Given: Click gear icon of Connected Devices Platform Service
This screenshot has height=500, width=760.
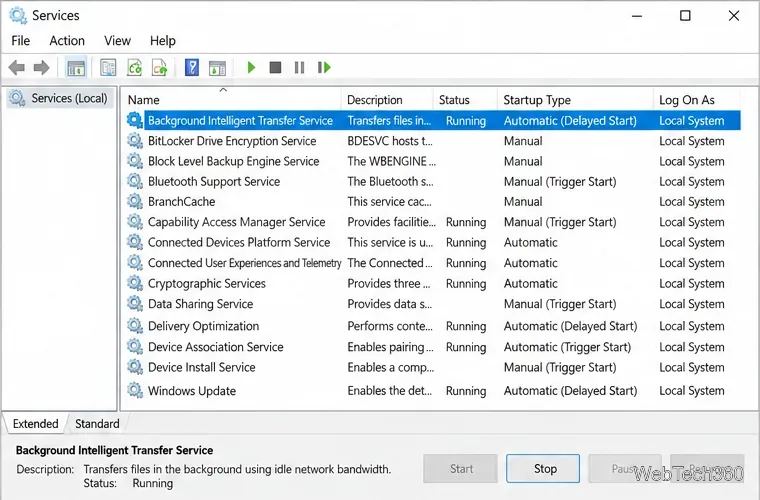Looking at the screenshot, I should pos(134,242).
